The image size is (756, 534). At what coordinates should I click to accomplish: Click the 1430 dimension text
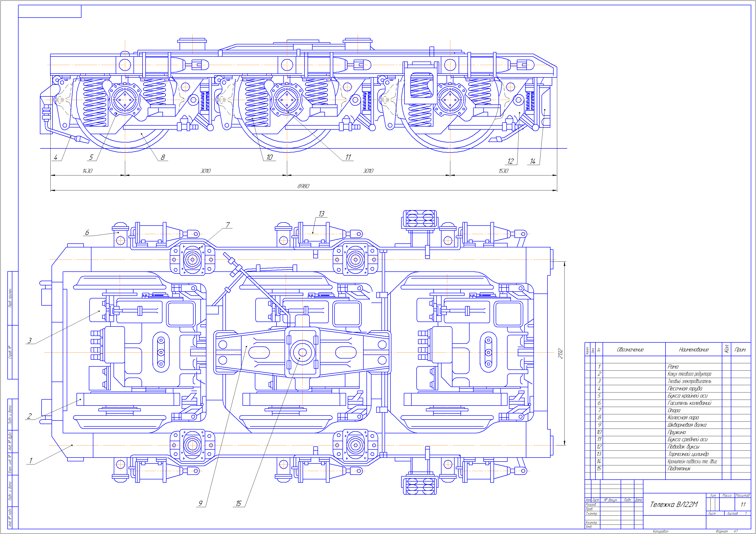click(87, 171)
